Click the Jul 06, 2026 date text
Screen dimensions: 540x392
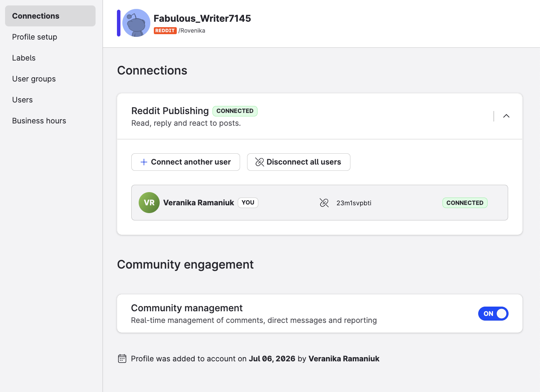tap(272, 359)
